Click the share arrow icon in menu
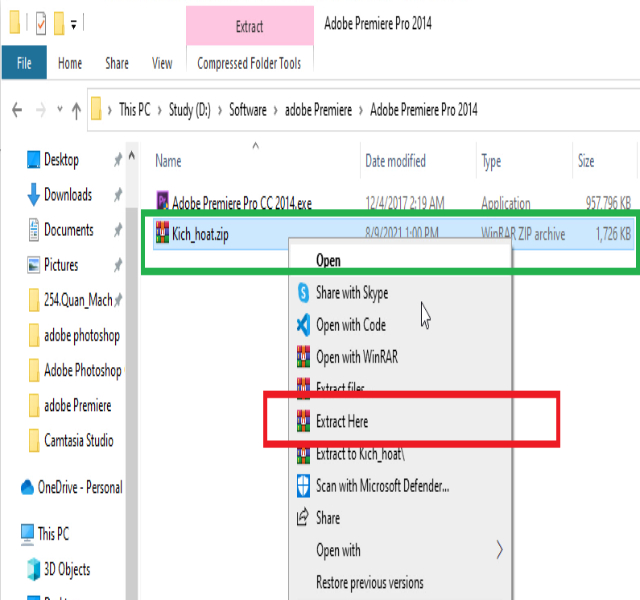640x600 pixels. click(302, 517)
